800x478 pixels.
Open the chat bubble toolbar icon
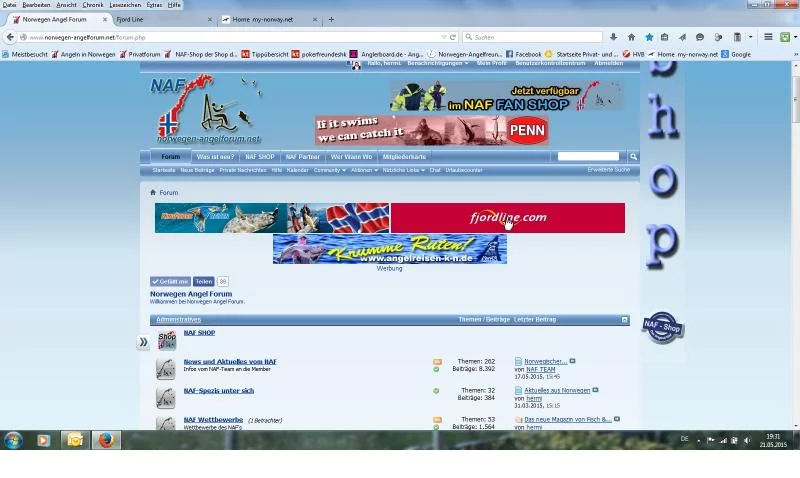(x=700, y=37)
